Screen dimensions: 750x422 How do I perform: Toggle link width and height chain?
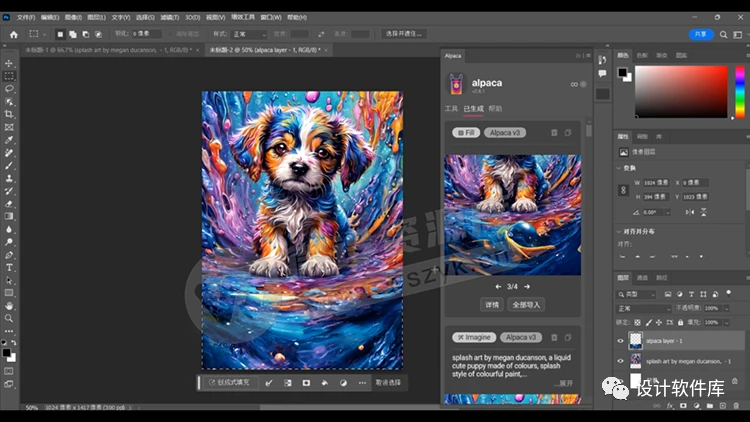click(623, 190)
